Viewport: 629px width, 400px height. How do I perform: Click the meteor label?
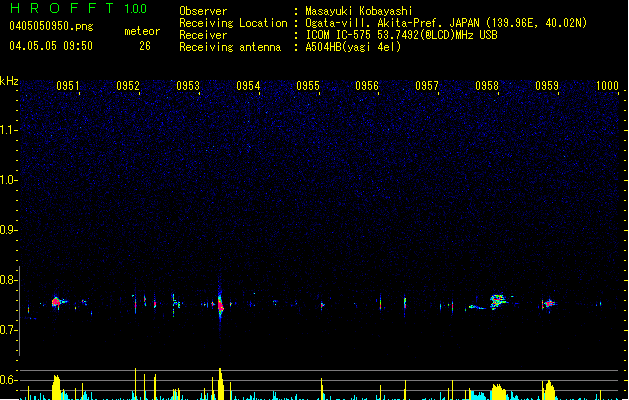click(x=142, y=31)
